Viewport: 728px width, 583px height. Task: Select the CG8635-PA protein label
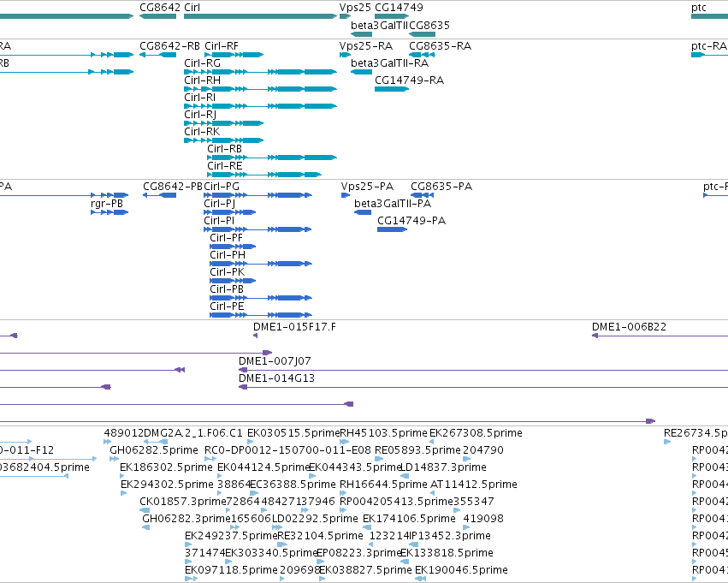[441, 187]
